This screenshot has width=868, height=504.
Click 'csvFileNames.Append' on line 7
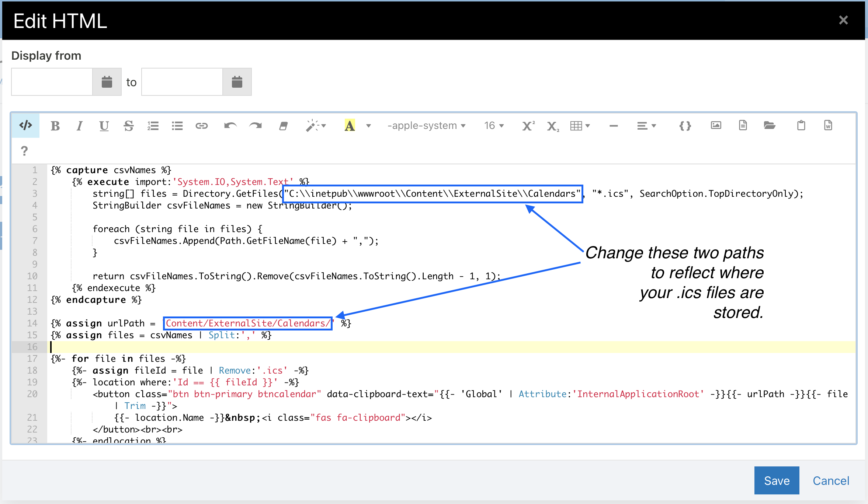(163, 241)
